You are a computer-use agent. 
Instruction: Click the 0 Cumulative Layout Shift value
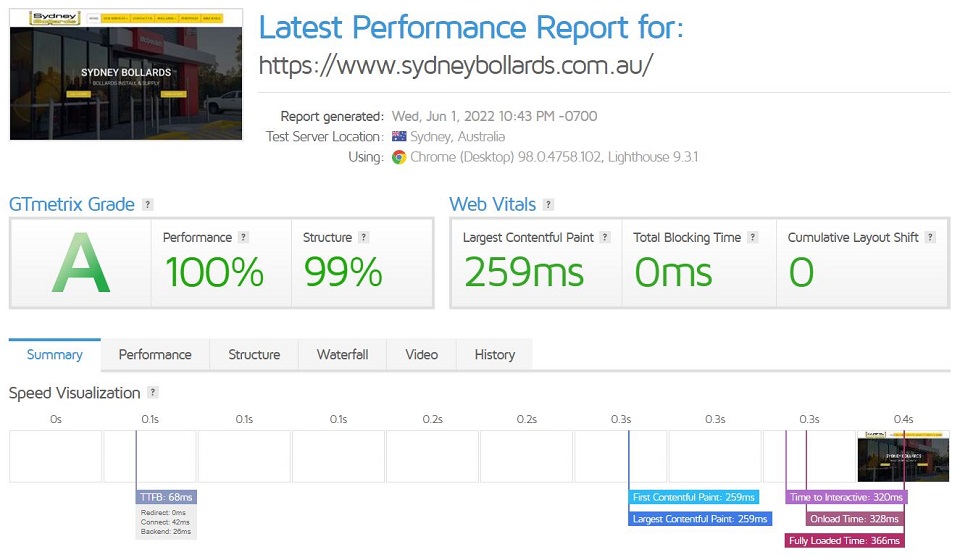[x=801, y=272]
